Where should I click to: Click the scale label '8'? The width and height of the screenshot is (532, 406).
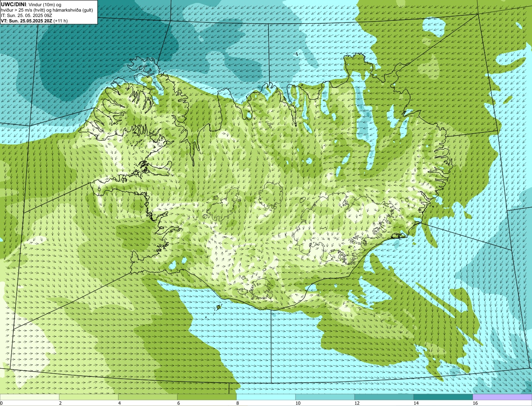pos(237,403)
